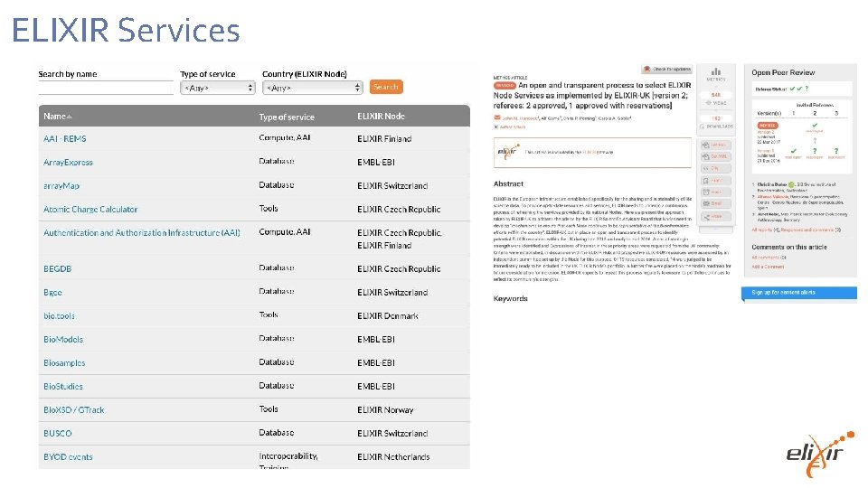The height and width of the screenshot is (488, 868).
Task: Click the Metrics bar chart icon
Action: [716, 71]
